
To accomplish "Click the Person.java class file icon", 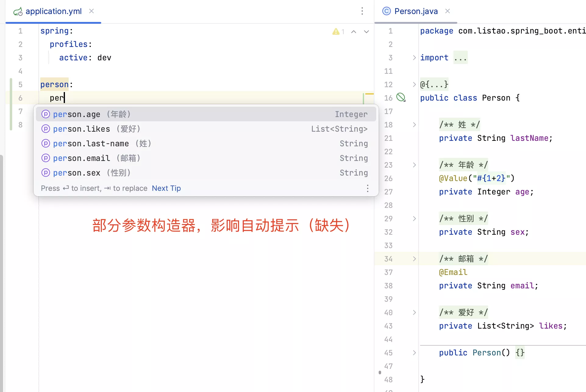I will pyautogui.click(x=387, y=11).
